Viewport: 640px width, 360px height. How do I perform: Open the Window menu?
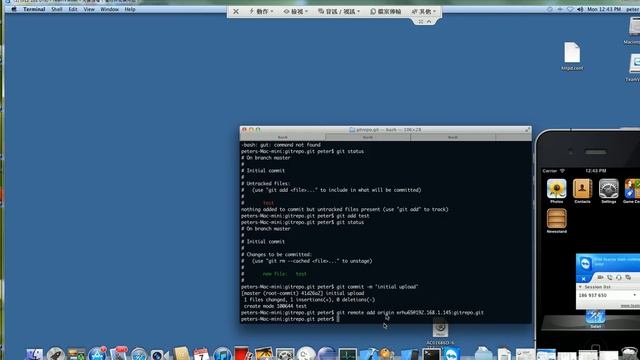109,9
